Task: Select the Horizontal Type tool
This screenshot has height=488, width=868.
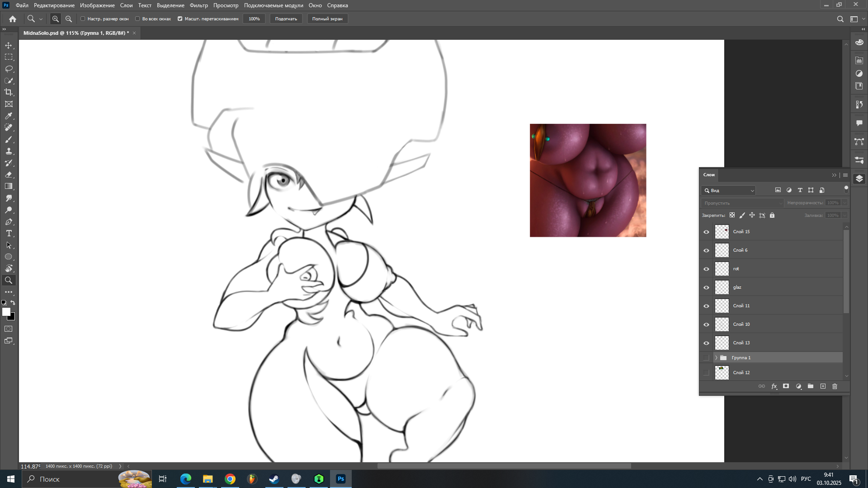Action: (x=9, y=233)
